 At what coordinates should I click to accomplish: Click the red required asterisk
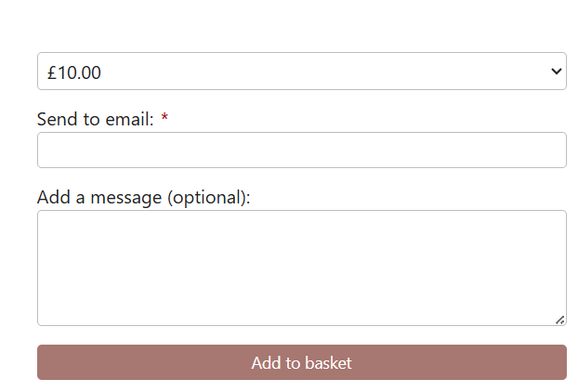[x=164, y=119]
